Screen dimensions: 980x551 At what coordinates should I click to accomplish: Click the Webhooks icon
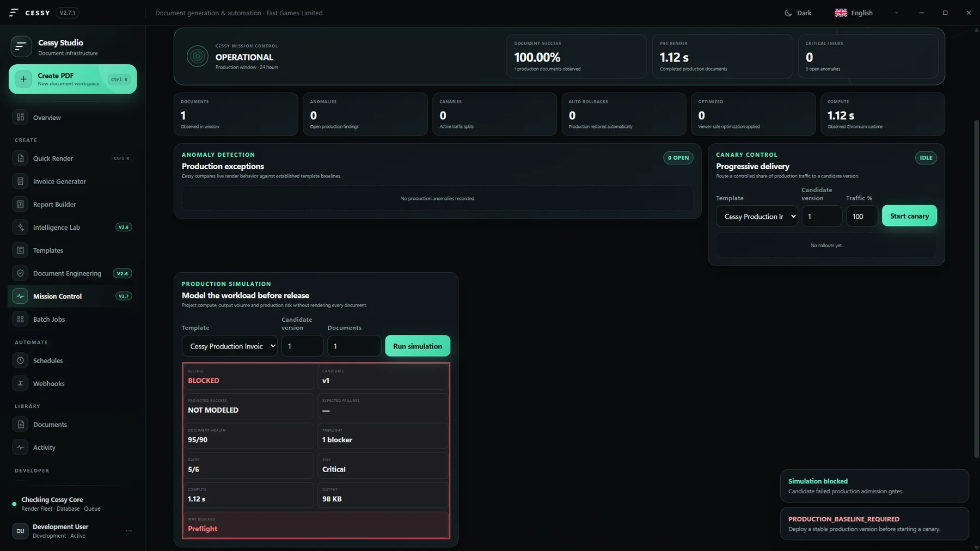pos(20,383)
